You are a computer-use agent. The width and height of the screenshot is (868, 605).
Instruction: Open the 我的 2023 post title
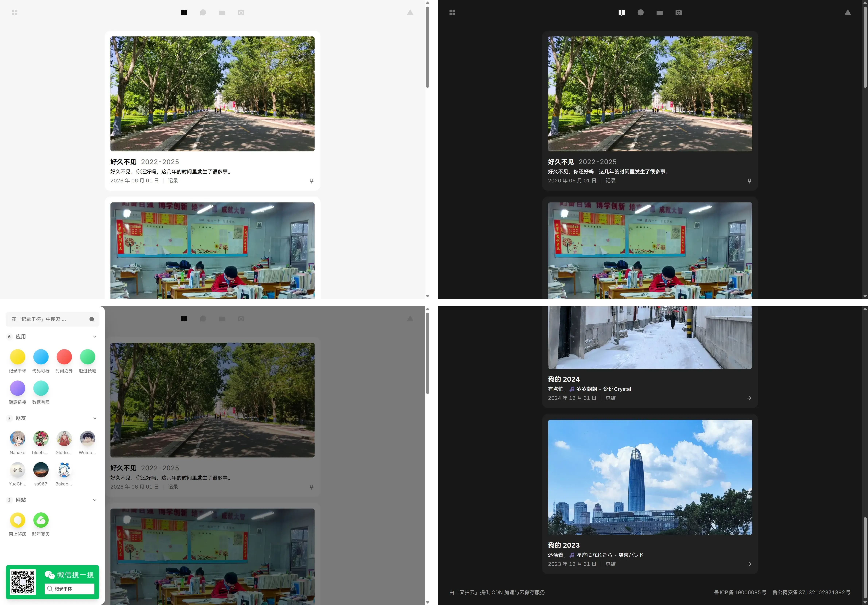tap(563, 545)
